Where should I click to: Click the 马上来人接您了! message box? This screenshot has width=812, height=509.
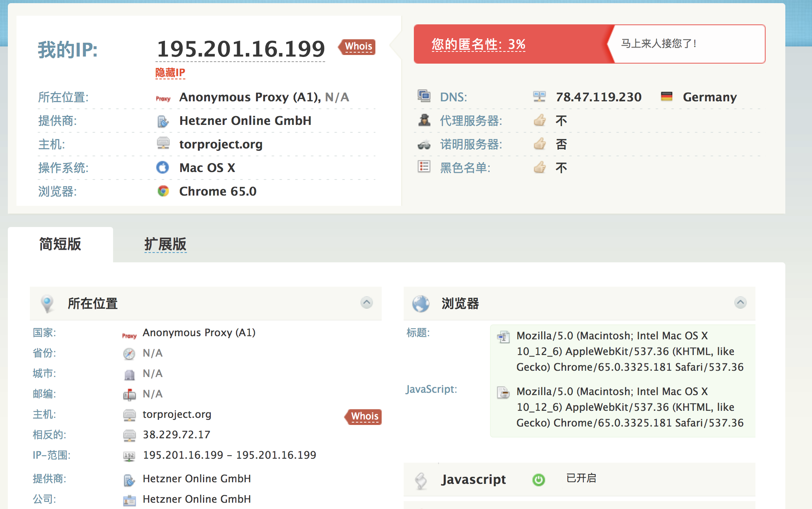click(686, 44)
